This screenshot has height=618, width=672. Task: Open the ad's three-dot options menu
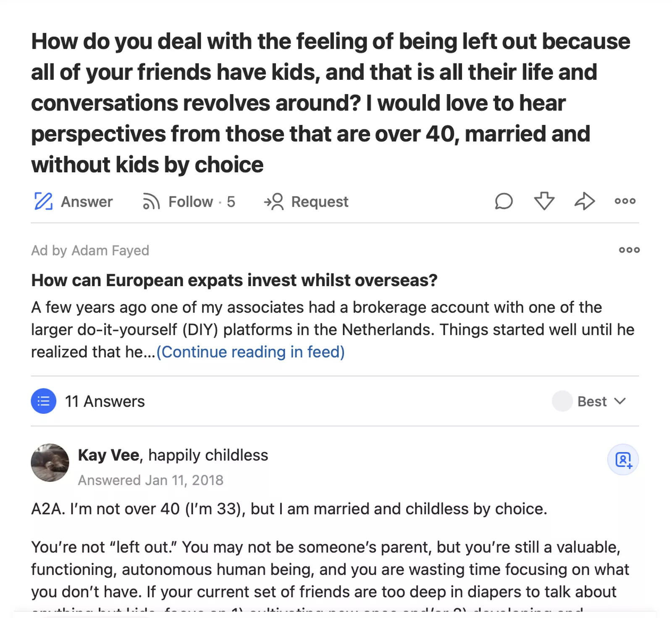click(629, 250)
